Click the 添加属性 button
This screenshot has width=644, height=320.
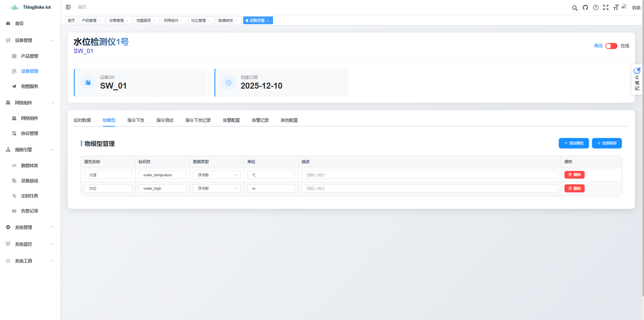(574, 143)
